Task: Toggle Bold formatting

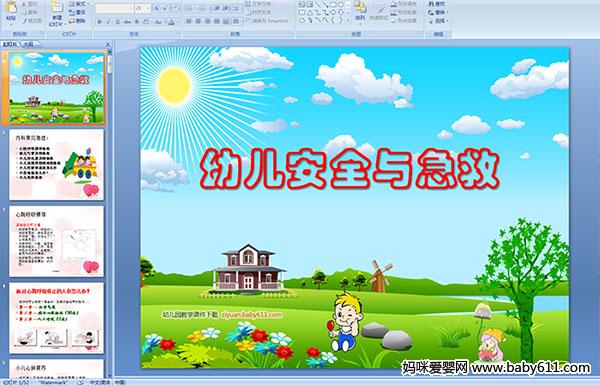Action: click(99, 22)
